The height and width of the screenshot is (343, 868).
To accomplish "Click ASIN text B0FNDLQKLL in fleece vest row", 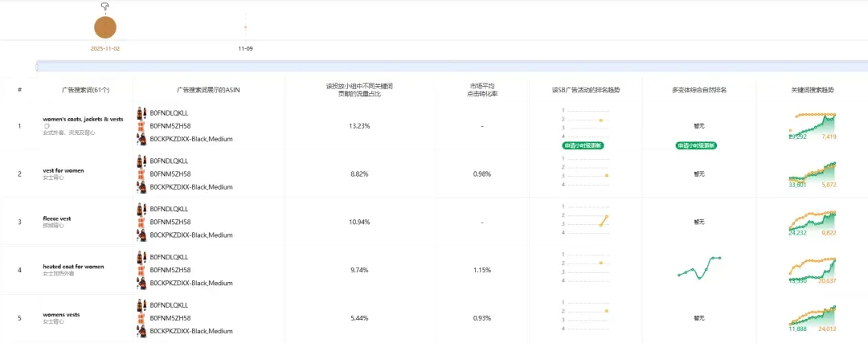I will click(169, 209).
